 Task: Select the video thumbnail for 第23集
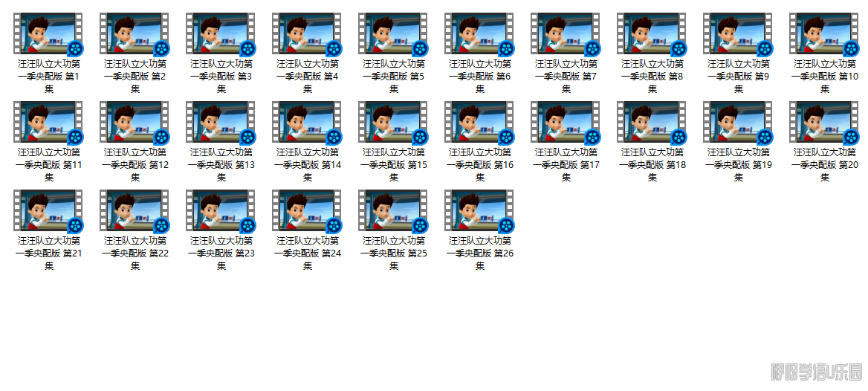(221, 210)
